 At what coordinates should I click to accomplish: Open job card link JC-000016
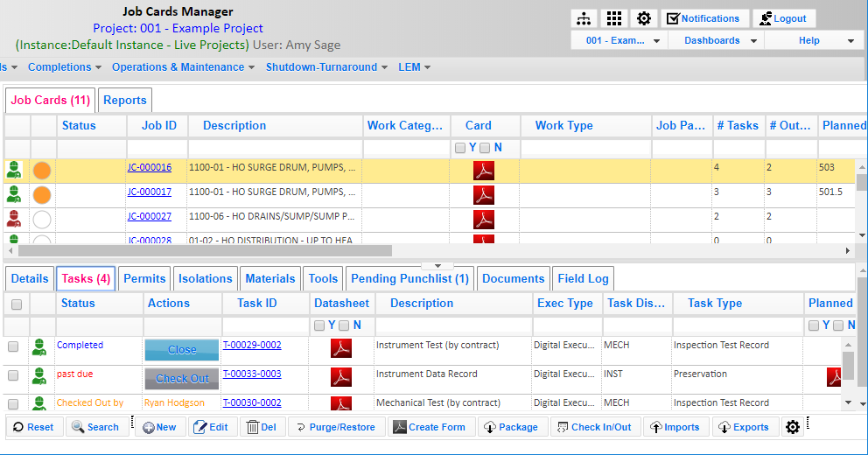[x=150, y=167]
